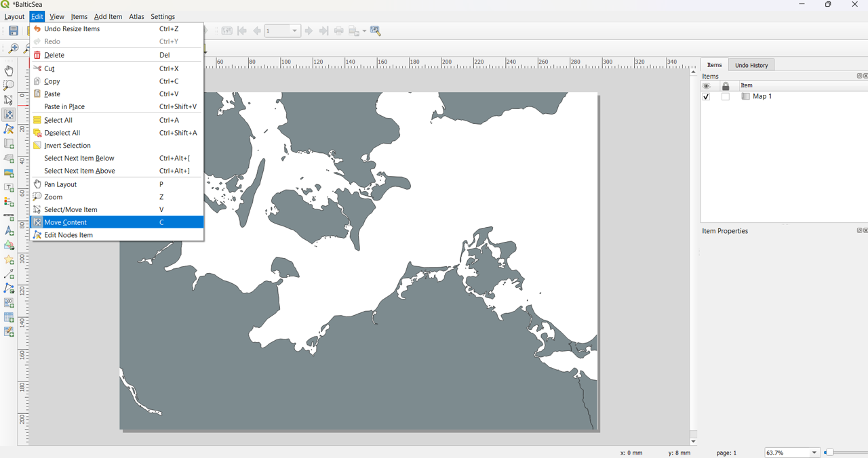
Task: Click the Atlas Settings icon in the top toolbar
Action: pos(376,31)
